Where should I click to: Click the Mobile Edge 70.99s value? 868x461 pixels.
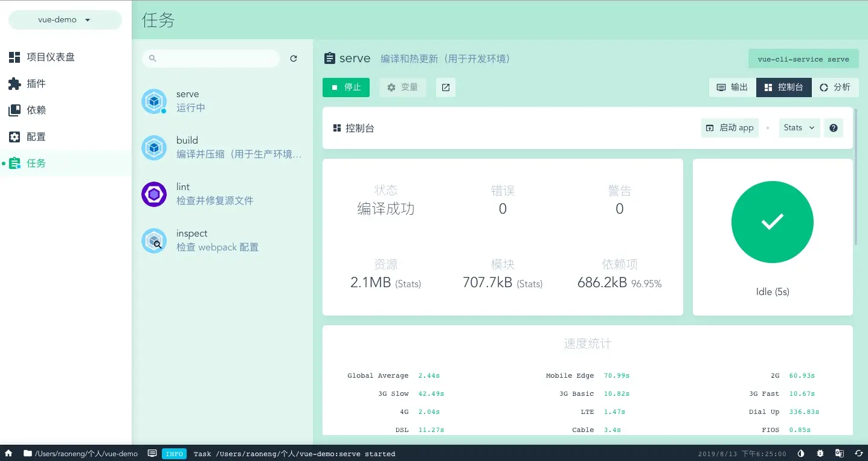[x=617, y=375]
